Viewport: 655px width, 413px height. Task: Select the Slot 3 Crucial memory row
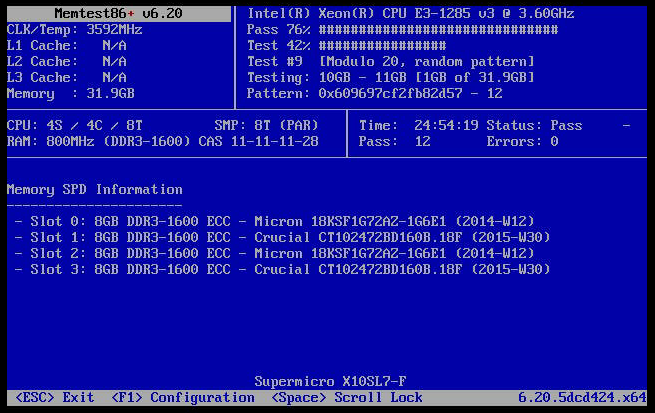click(x=282, y=269)
